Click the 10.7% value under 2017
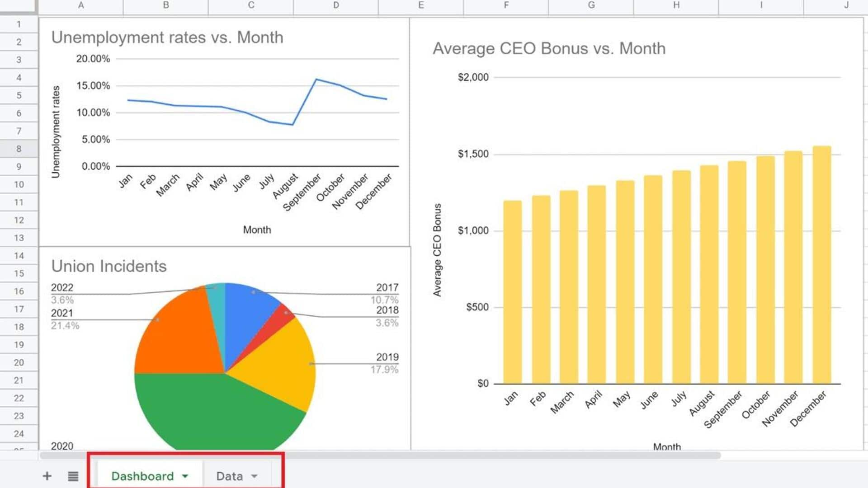 click(385, 300)
